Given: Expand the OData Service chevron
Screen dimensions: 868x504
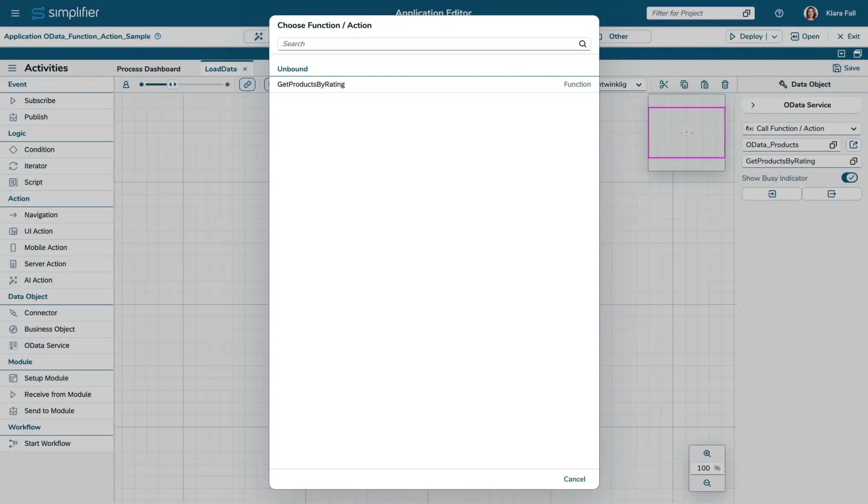Looking at the screenshot, I should [x=753, y=105].
